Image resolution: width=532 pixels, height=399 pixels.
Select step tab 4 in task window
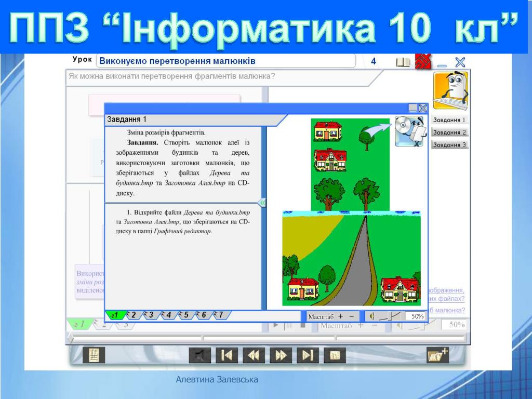(168, 315)
